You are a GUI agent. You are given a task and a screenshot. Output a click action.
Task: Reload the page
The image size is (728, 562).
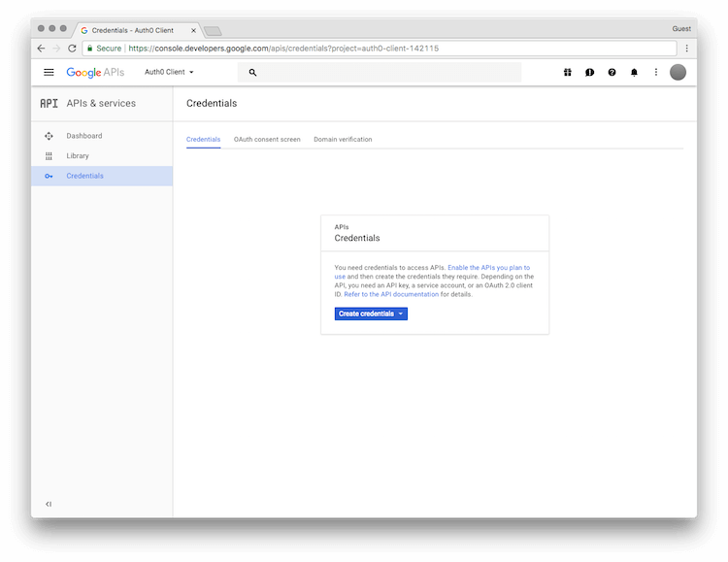point(72,49)
